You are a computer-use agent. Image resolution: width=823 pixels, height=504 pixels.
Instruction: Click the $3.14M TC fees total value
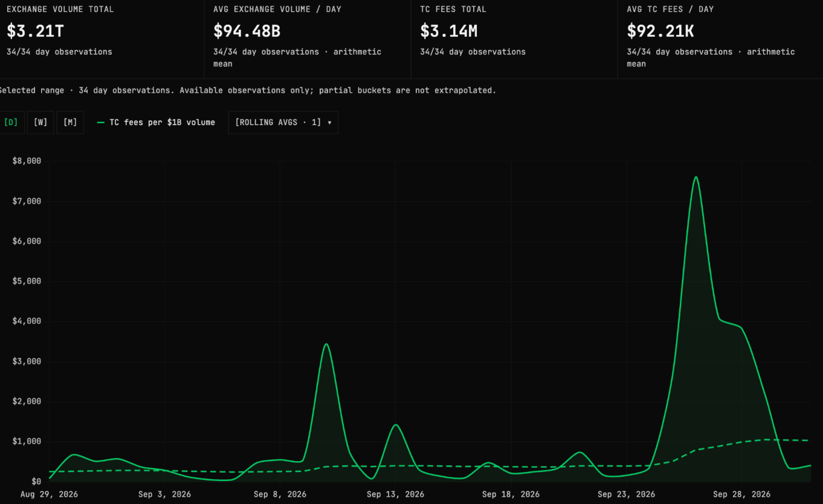tap(449, 30)
